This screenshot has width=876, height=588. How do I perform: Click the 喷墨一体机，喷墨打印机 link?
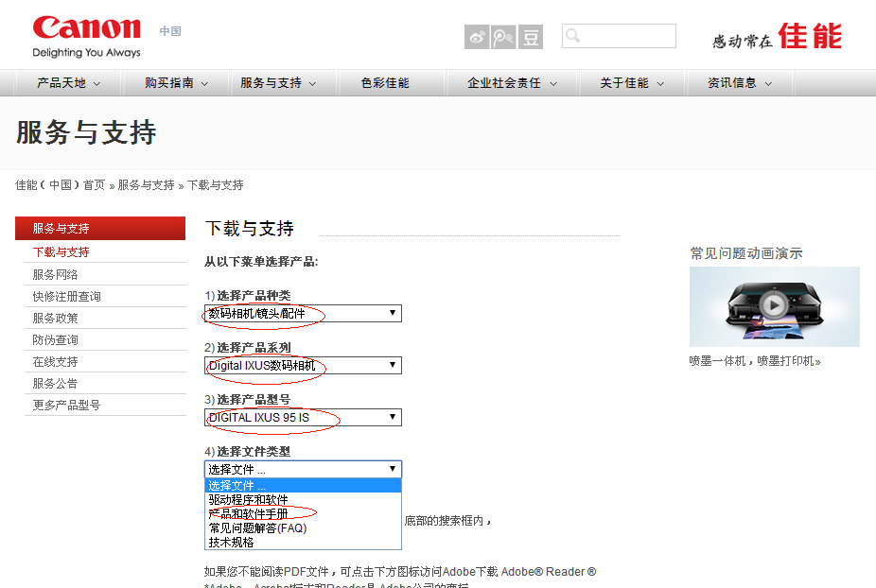tap(754, 361)
